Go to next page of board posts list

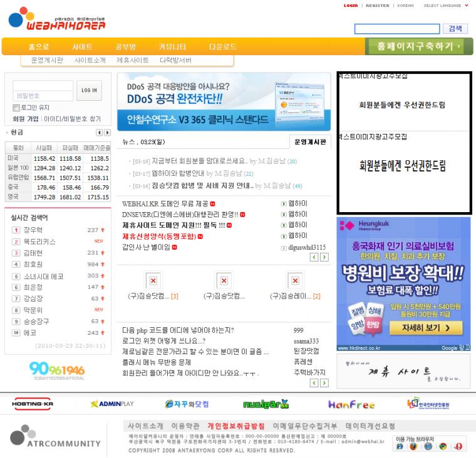tap(324, 257)
